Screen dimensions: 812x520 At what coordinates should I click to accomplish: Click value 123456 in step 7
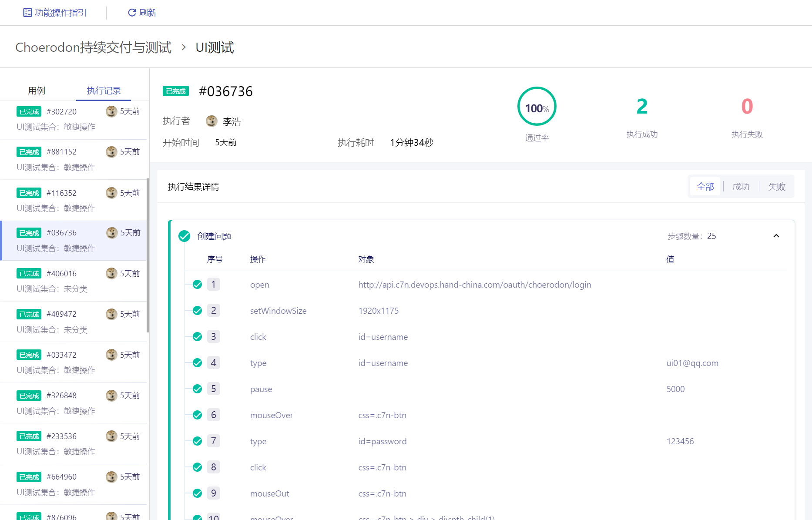pyautogui.click(x=680, y=441)
